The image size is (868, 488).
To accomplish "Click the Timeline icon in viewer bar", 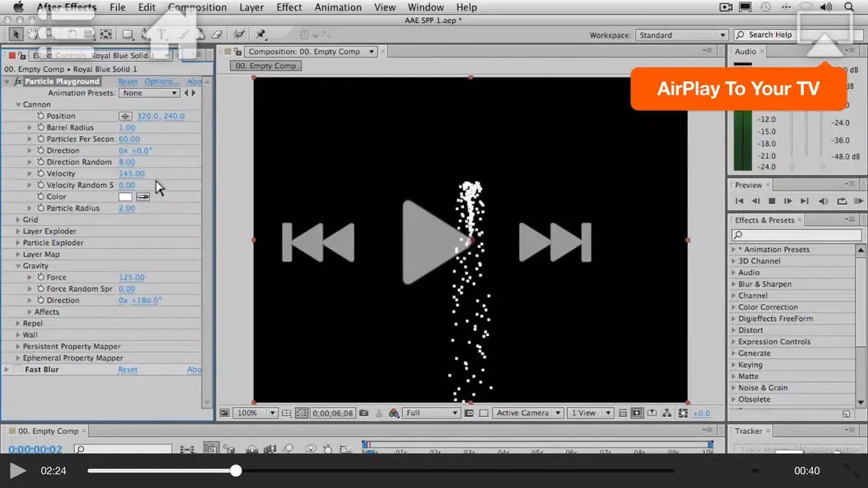I will pos(652,413).
